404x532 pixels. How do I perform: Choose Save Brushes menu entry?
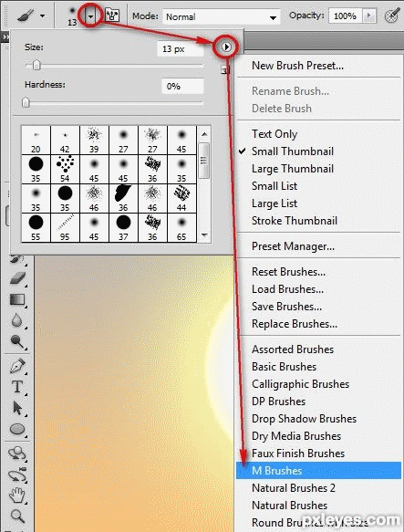[286, 307]
